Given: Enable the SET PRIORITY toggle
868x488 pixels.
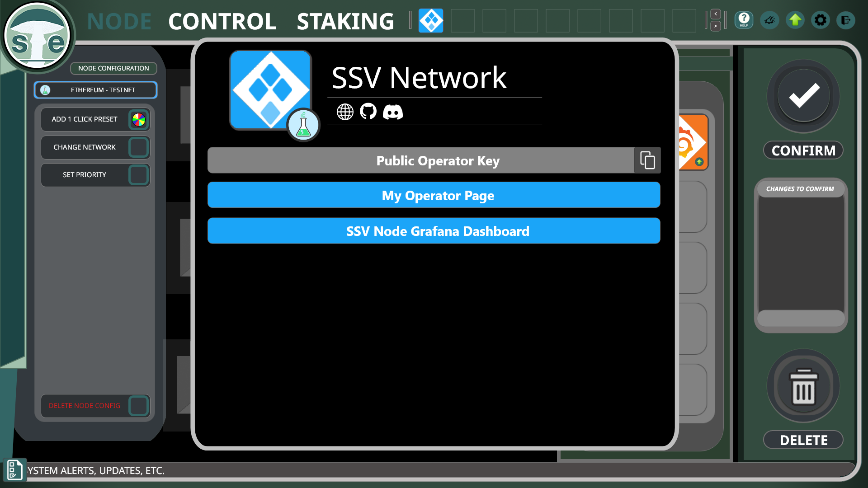Looking at the screenshot, I should point(139,175).
